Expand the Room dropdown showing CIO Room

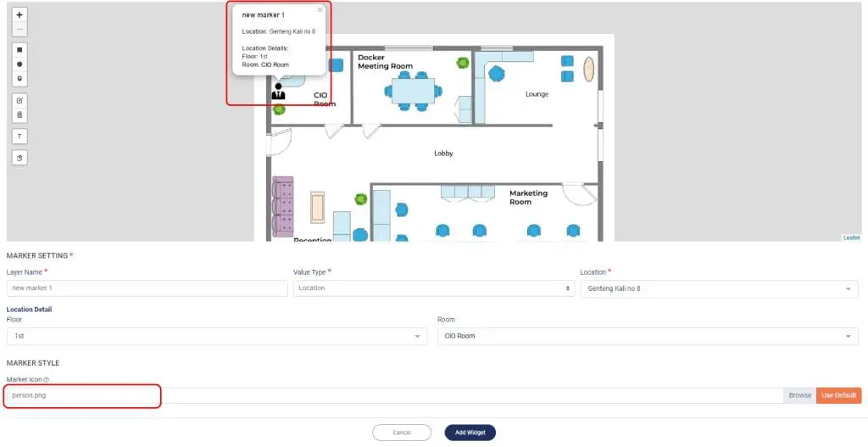point(647,336)
